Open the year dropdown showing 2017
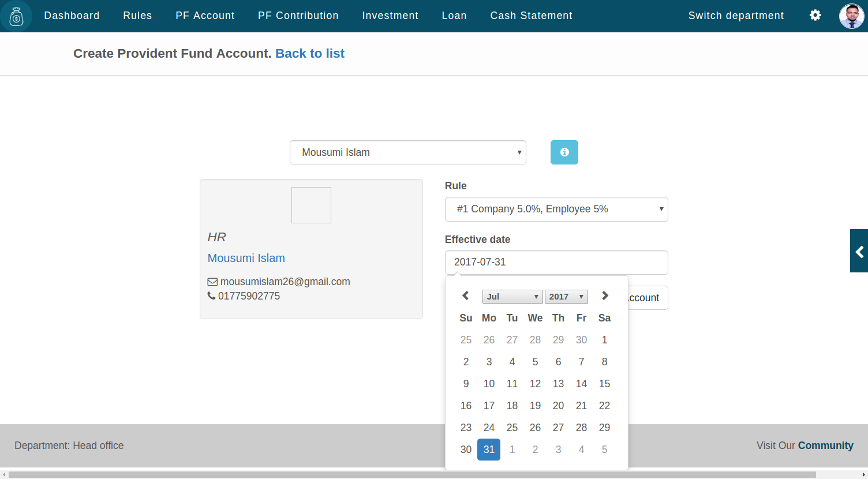Image resolution: width=868 pixels, height=479 pixels. (566, 296)
